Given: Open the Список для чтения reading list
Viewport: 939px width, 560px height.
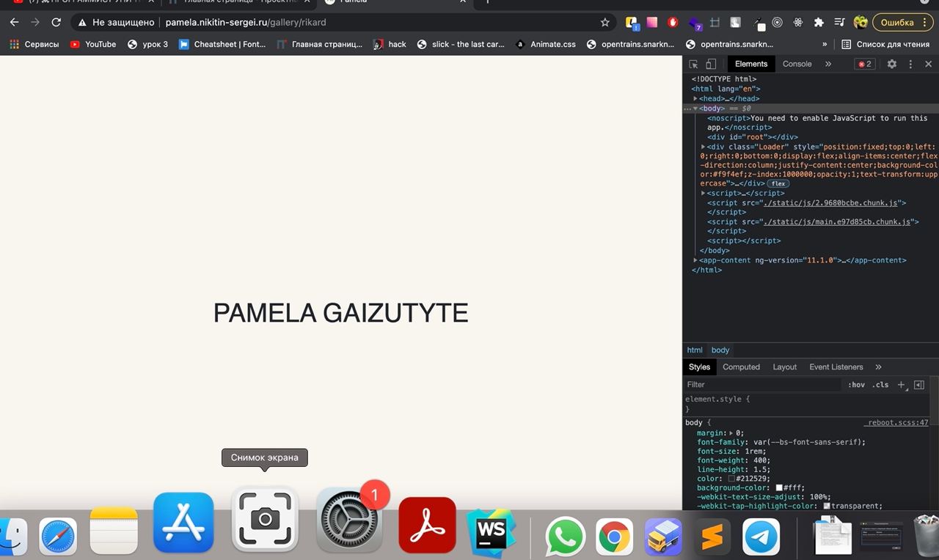Looking at the screenshot, I should [x=885, y=44].
